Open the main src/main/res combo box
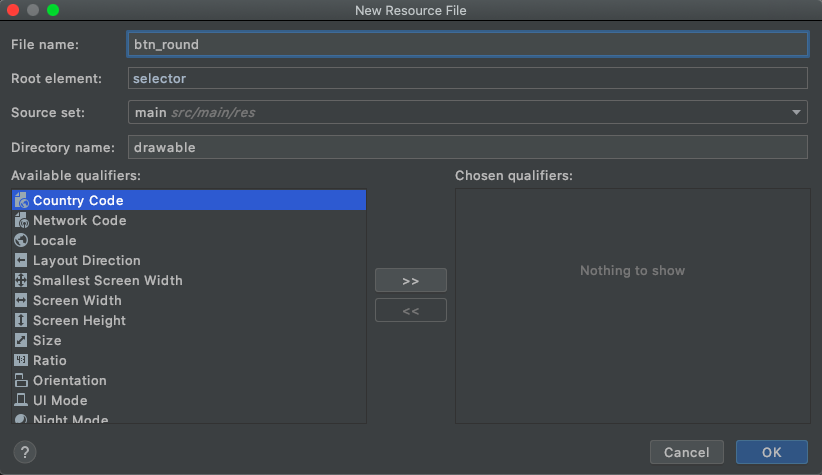822x475 pixels. pos(468,112)
